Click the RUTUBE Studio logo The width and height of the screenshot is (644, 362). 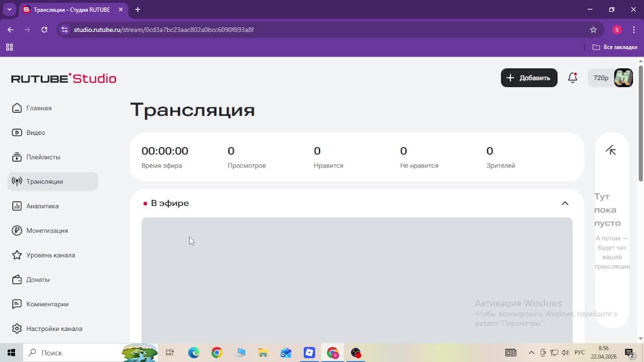pos(63,78)
